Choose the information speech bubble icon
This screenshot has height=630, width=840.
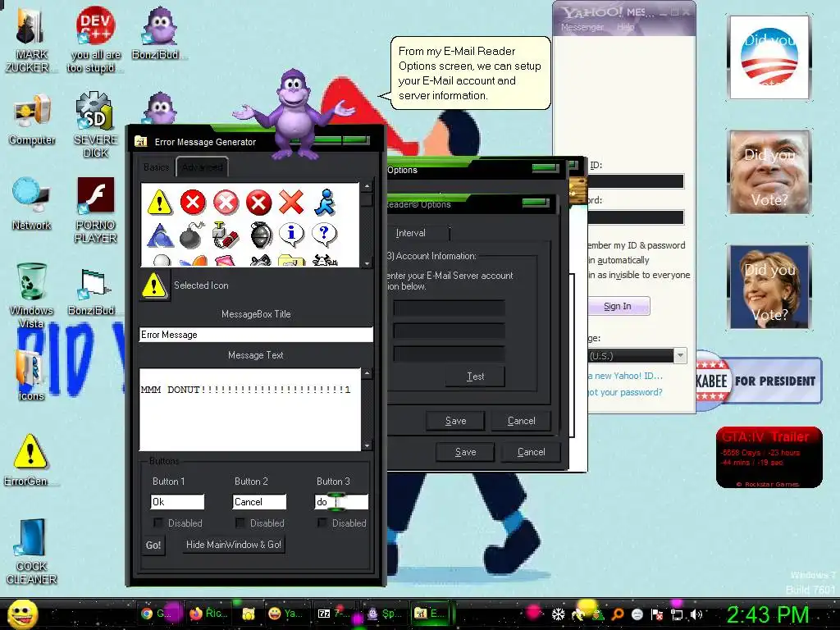(x=291, y=234)
